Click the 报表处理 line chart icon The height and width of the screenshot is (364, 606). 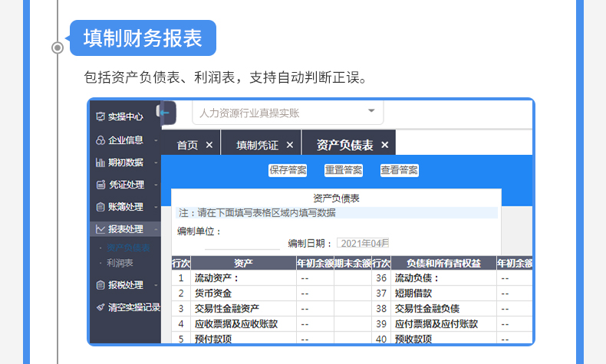coord(100,229)
